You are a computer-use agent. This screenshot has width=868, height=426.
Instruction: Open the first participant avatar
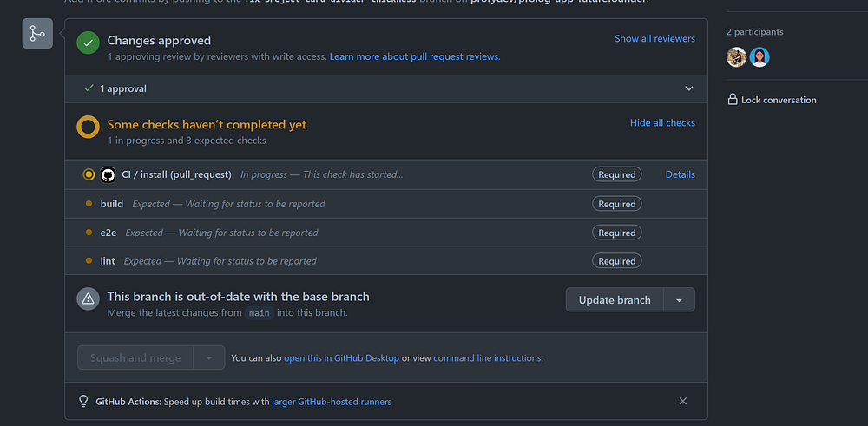(737, 57)
